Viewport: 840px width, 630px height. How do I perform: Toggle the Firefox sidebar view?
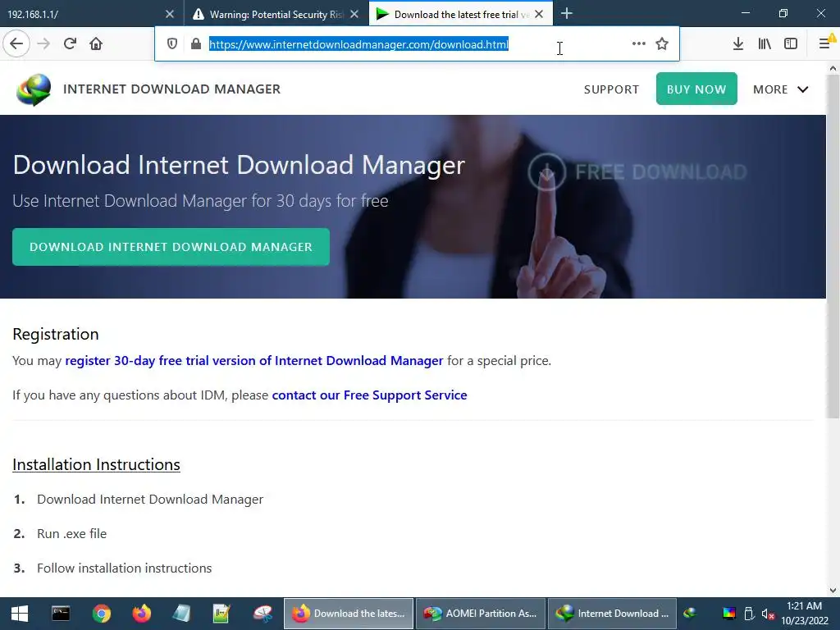tap(791, 44)
